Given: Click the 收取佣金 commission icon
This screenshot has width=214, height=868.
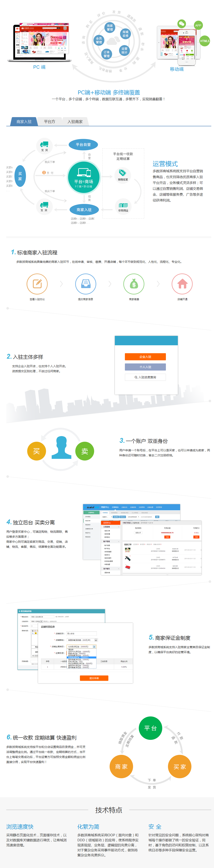Looking at the screenshot, I should click(123, 205).
